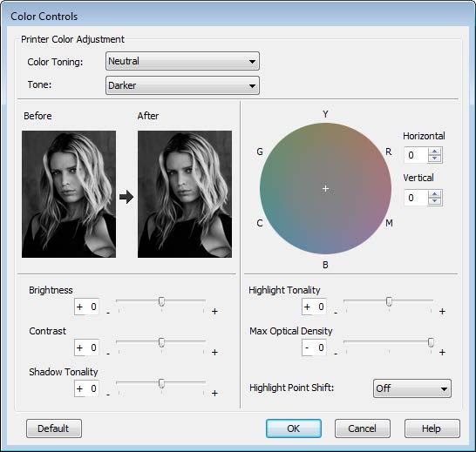Click the Highlight Tonality slider handle
476x452 pixels.
click(389, 301)
